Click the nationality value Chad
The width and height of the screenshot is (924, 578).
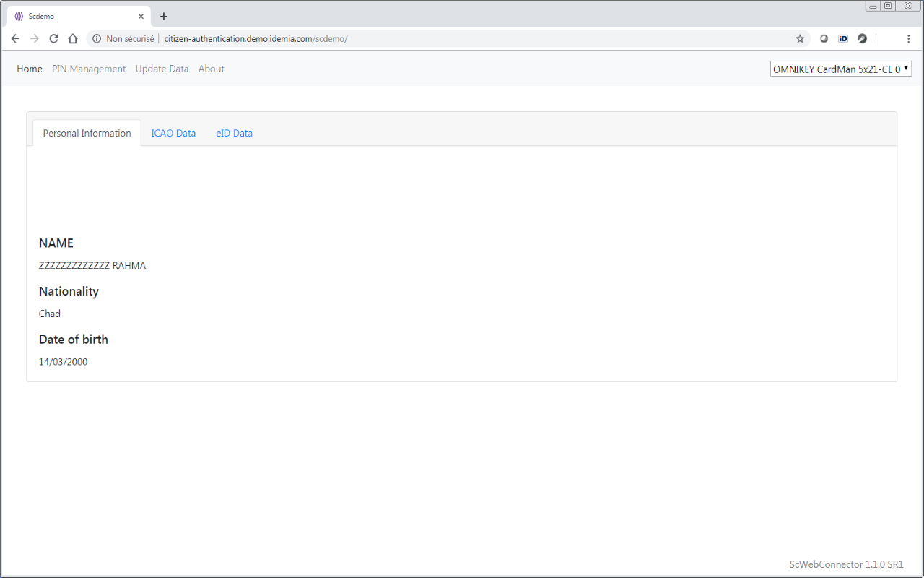click(x=50, y=314)
